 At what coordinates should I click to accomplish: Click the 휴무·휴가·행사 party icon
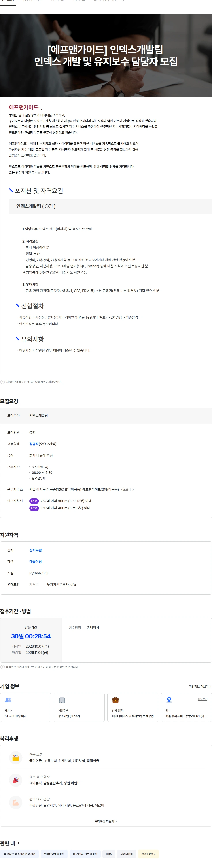click(16, 780)
